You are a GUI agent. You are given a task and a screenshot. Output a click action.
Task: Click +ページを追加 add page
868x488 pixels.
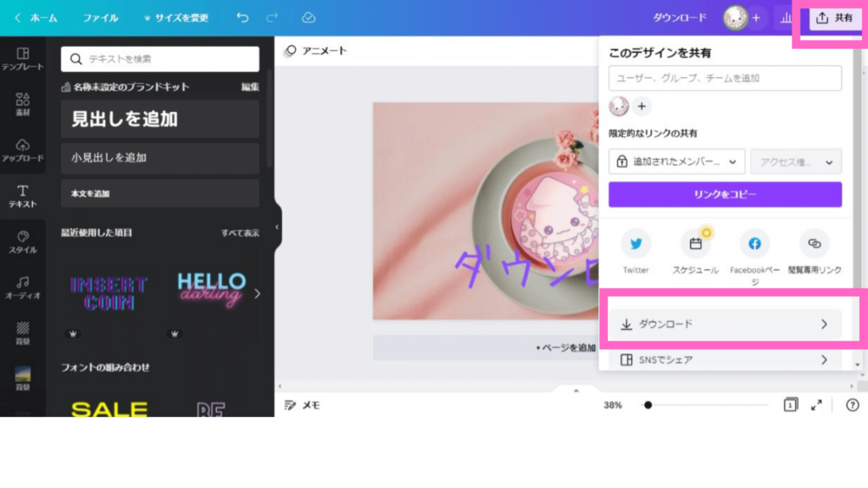(x=486, y=347)
